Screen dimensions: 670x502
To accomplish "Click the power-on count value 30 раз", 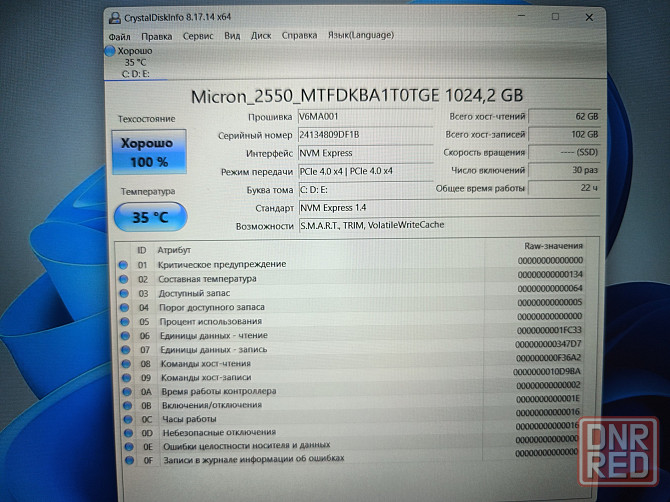I will point(564,170).
